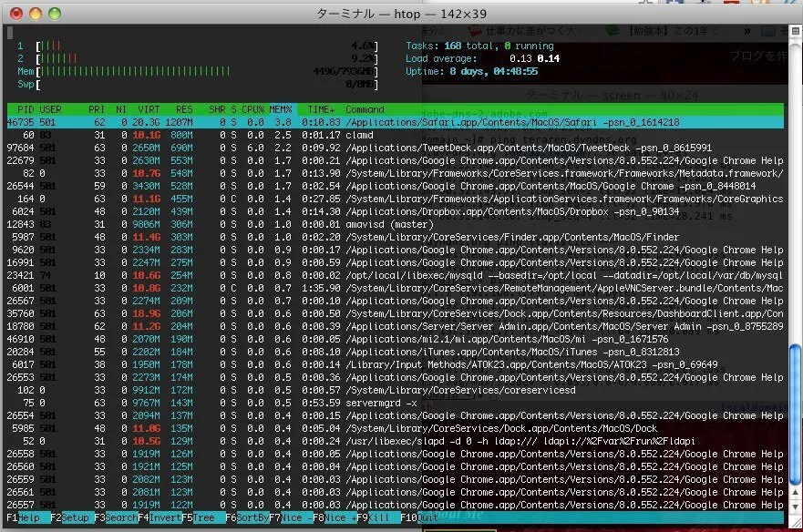Screen dimensions: 803x532
Task: Activate F3 Search in the bottom bar
Action: [x=116, y=517]
